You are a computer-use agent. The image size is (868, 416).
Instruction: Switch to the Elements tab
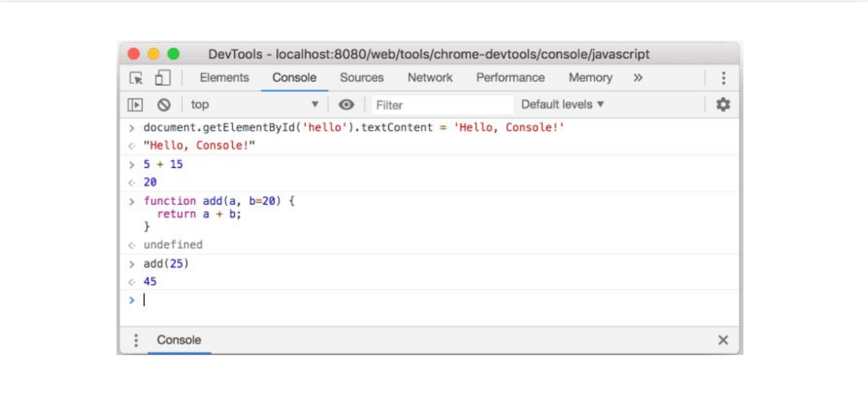[x=224, y=78]
